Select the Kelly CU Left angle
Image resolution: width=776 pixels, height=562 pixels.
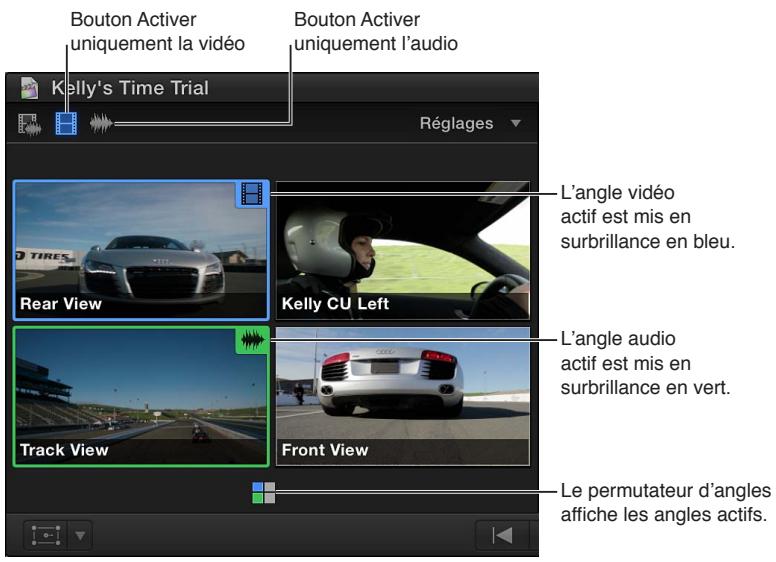tap(402, 250)
